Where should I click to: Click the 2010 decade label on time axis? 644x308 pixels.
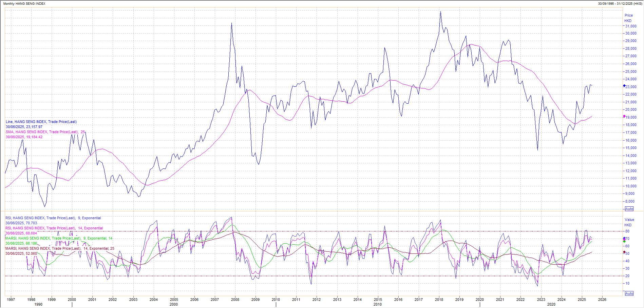point(378,304)
